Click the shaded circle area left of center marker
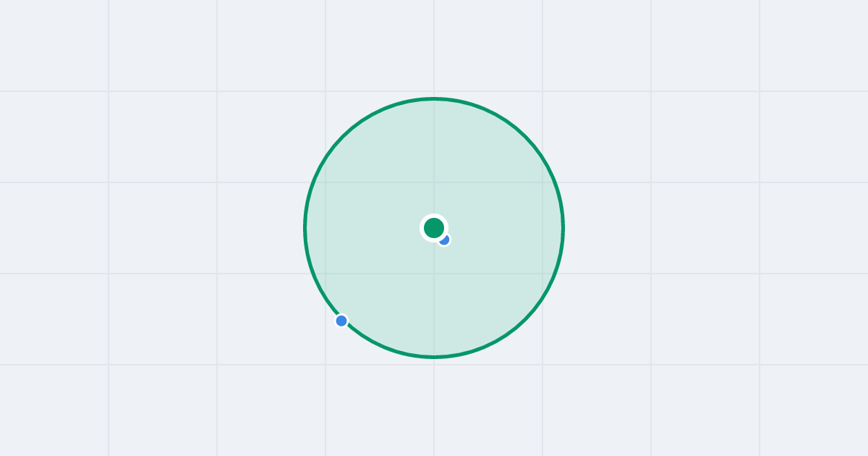Viewport: 868px width, 456px height. (362, 228)
